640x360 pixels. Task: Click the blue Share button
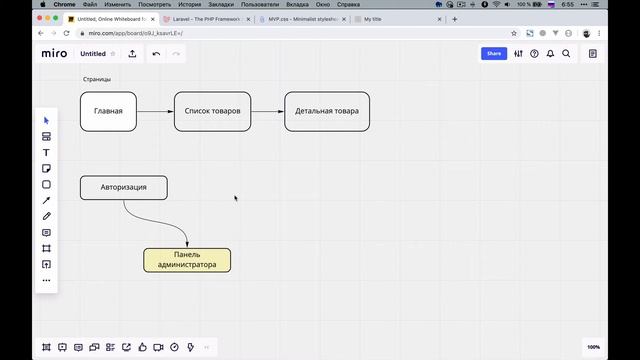click(x=494, y=53)
